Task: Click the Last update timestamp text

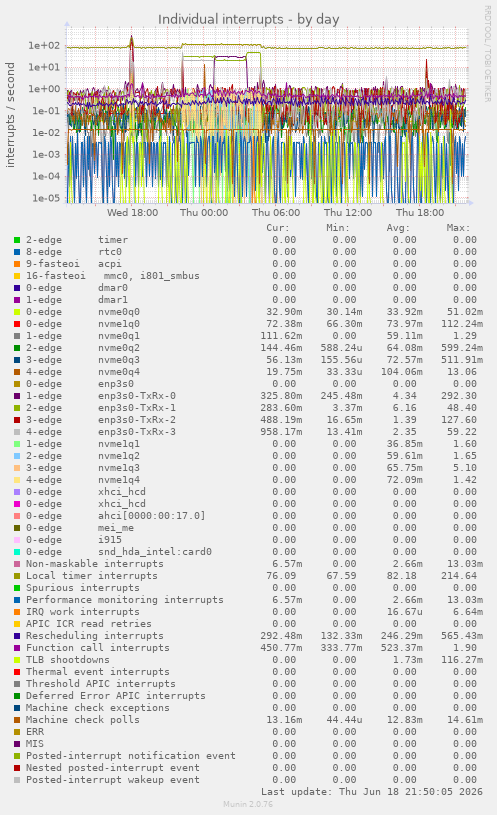Action: coord(372,792)
